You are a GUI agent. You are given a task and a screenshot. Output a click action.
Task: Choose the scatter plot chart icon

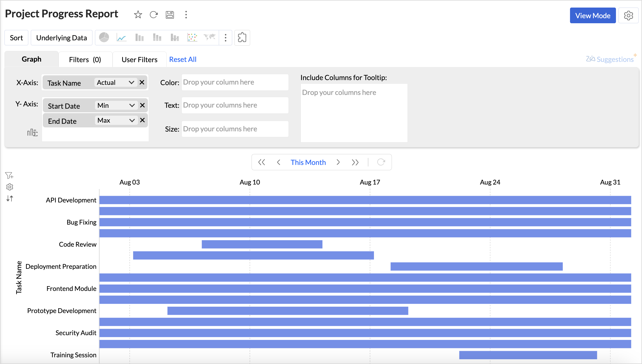tap(192, 38)
